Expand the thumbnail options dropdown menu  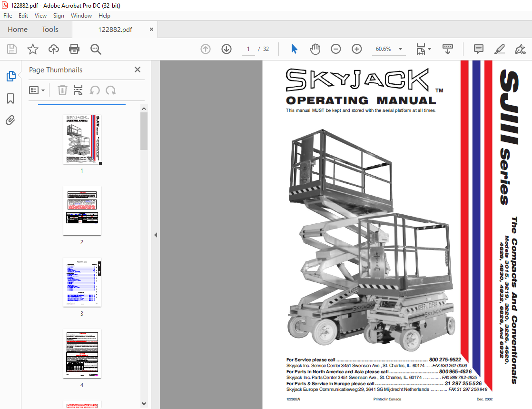pyautogui.click(x=37, y=90)
